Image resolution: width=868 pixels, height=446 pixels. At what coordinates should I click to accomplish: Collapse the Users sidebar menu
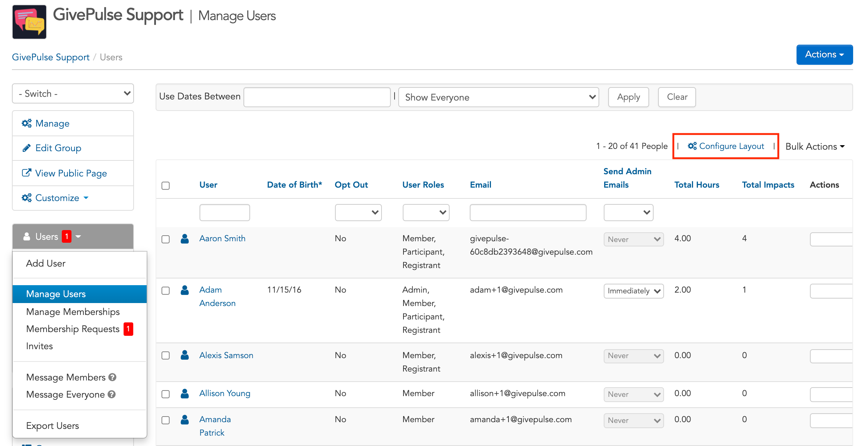73,236
